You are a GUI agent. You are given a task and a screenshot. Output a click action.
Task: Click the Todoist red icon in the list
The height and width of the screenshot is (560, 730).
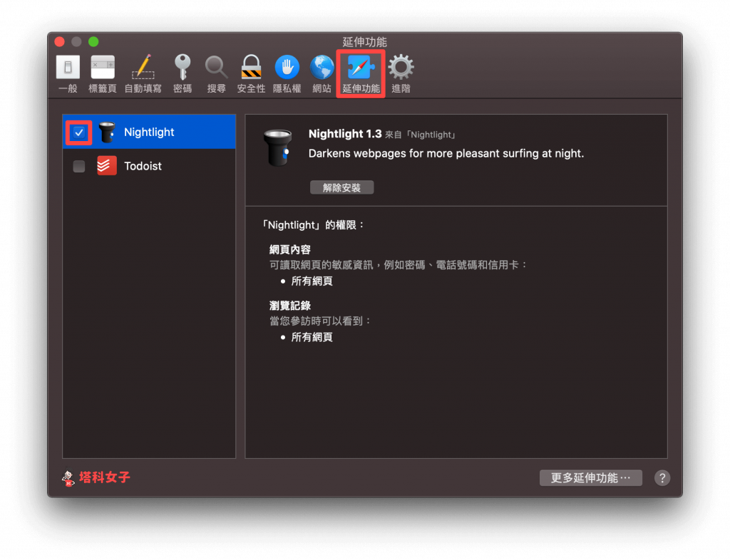pyautogui.click(x=107, y=166)
